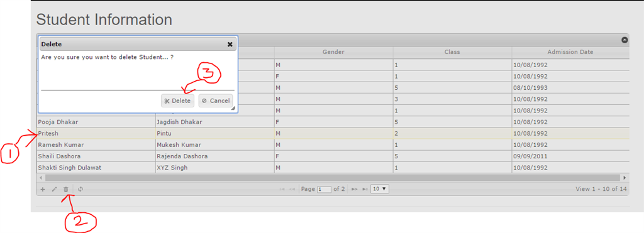Viewport: 644px width, 233px height.
Task: Click the class value 2 in Pritesh row
Action: coord(452,133)
